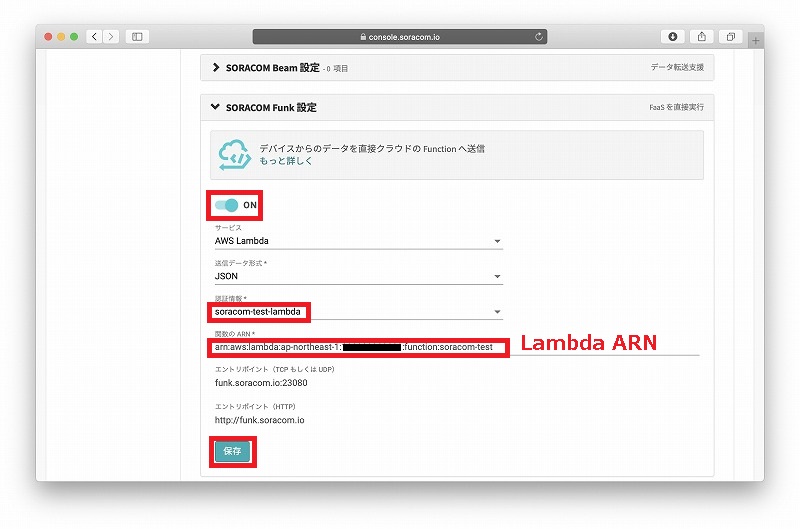
Task: Open the JSON data format dropdown
Action: coord(358,276)
